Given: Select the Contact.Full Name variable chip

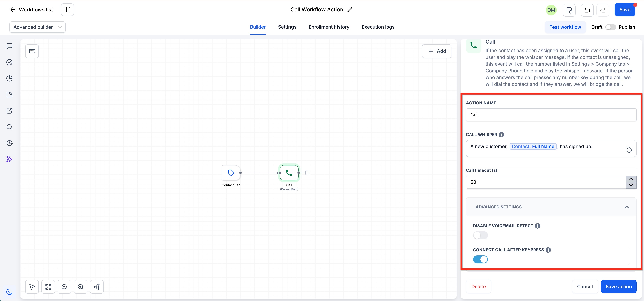Looking at the screenshot, I should point(533,146).
